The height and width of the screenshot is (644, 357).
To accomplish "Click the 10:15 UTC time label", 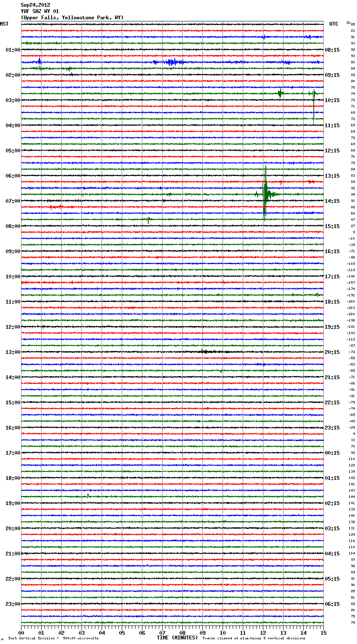I will [x=332, y=100].
